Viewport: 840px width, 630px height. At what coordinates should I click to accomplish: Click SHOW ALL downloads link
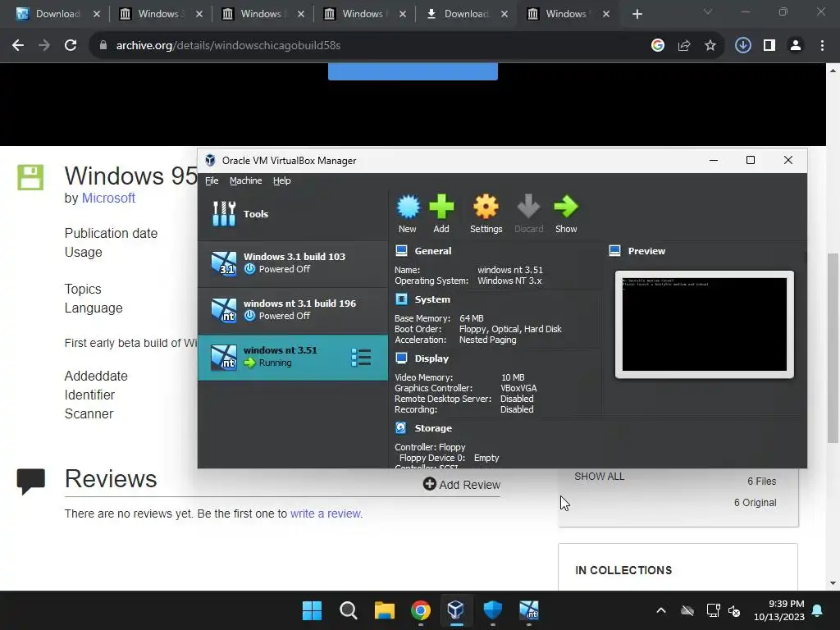599,477
